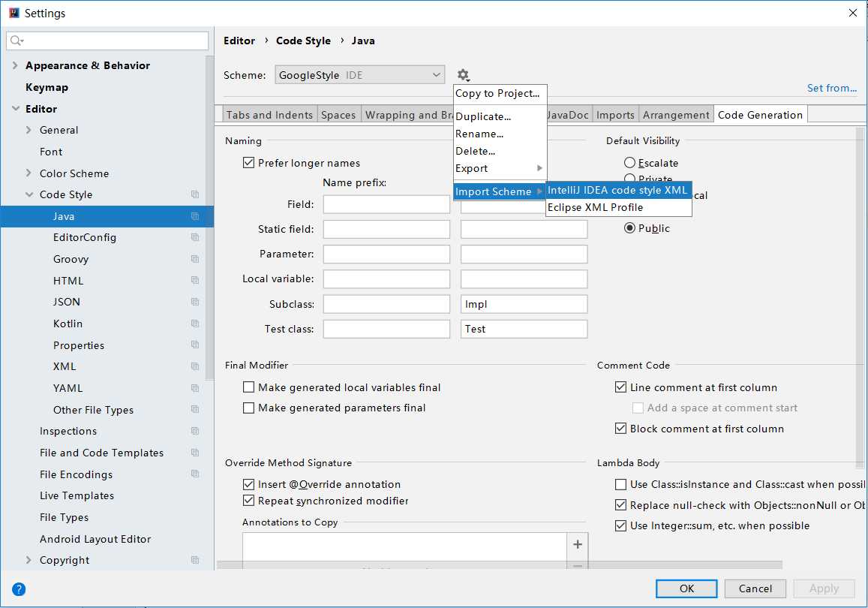Collapse the Code Style tree node

click(x=29, y=194)
